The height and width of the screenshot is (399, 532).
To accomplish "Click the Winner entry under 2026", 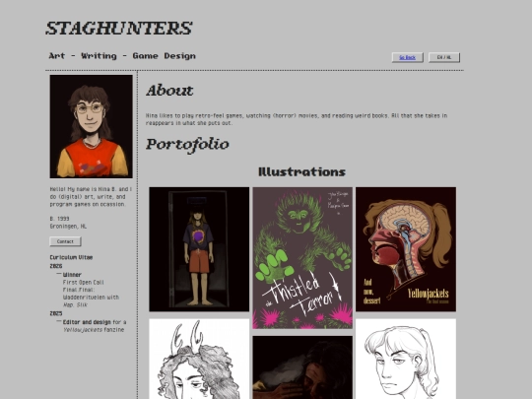I will pyautogui.click(x=72, y=275).
